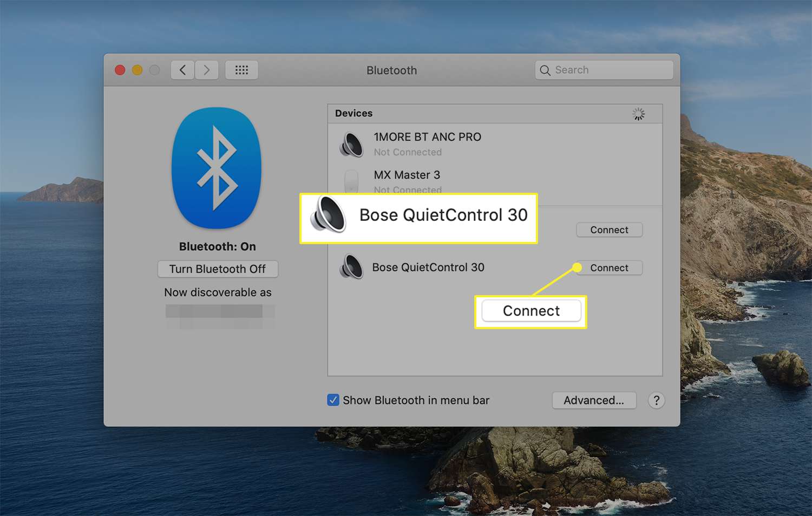Close the Bluetooth window with red button
This screenshot has width=812, height=516.
[120, 70]
